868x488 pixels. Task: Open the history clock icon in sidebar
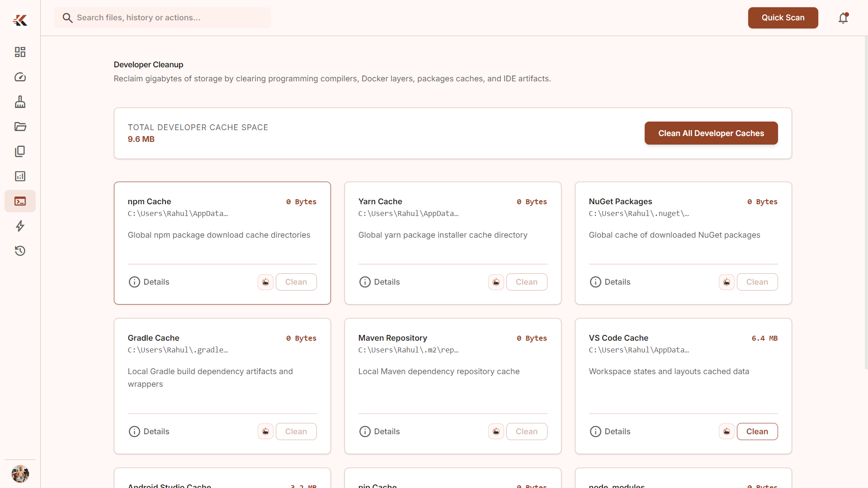click(20, 251)
